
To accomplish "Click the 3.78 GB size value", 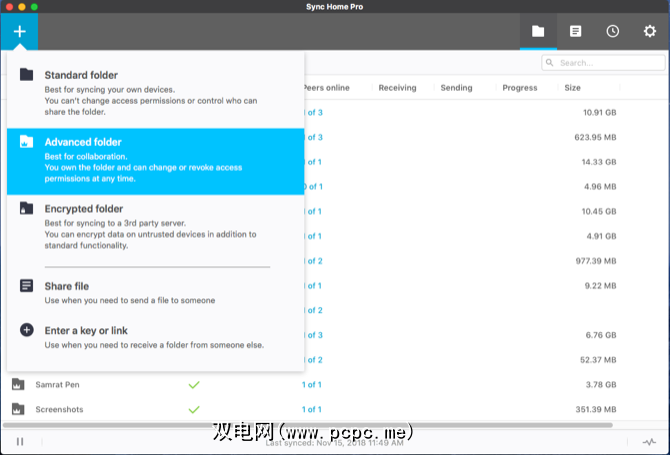I will 601,385.
